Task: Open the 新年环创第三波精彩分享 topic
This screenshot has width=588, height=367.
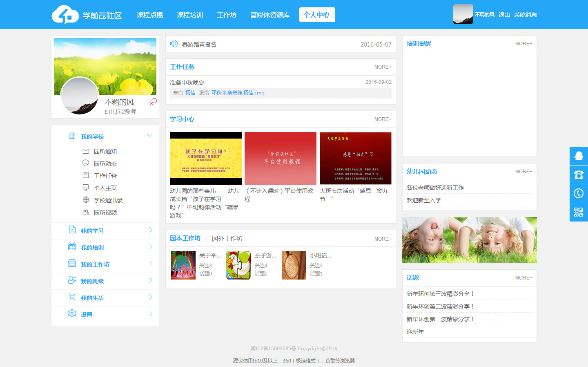Action: click(440, 294)
